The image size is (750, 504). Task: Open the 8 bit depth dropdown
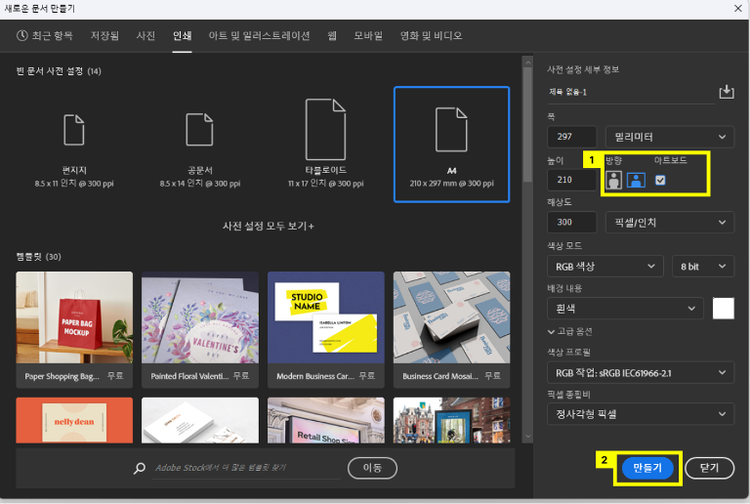point(703,266)
